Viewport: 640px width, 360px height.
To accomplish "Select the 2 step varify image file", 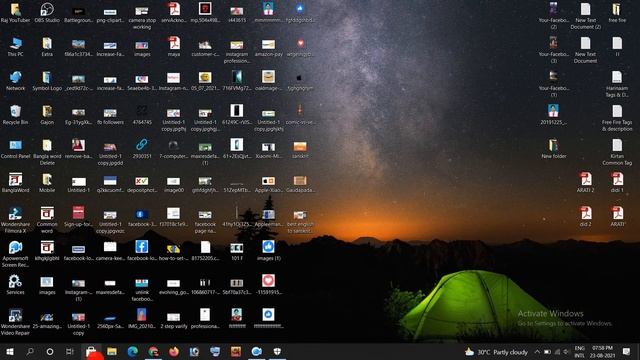I will (173, 317).
